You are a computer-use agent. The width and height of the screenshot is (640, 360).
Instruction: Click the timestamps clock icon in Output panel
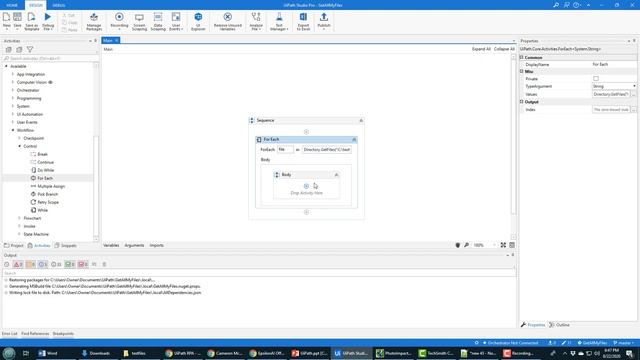pos(7,264)
